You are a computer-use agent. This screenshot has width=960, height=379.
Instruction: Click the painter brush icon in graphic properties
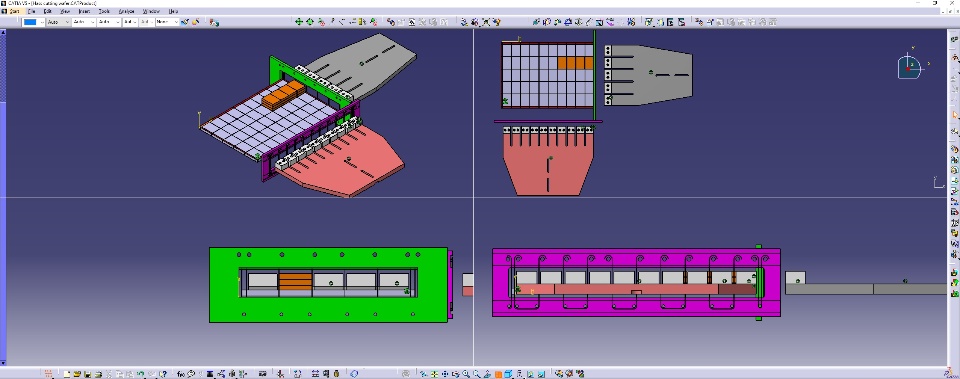[185, 21]
